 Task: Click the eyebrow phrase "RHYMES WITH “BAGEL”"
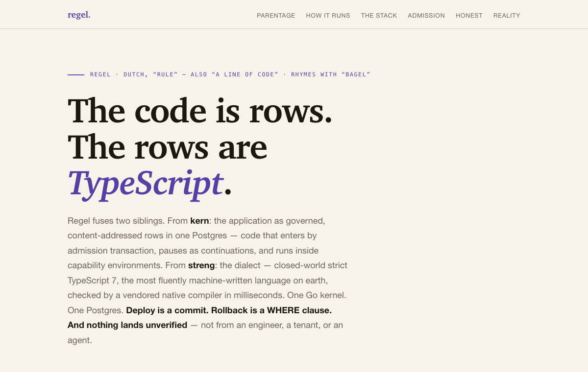point(331,74)
